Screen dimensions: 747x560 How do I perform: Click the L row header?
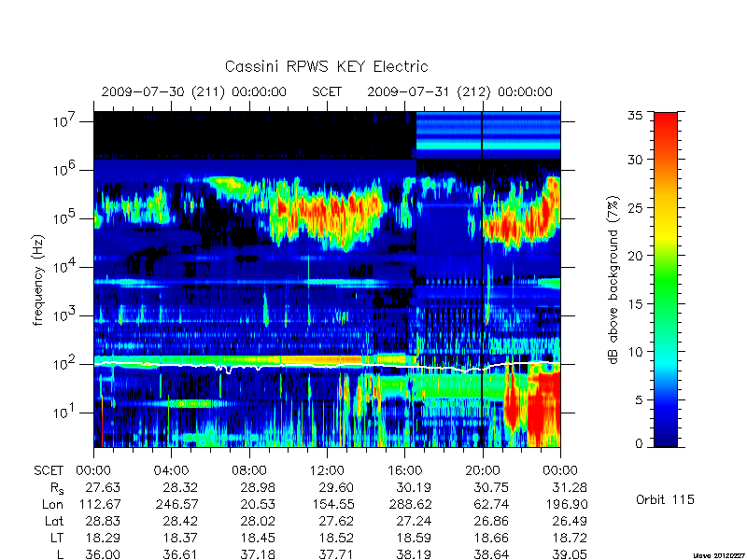(x=60, y=554)
